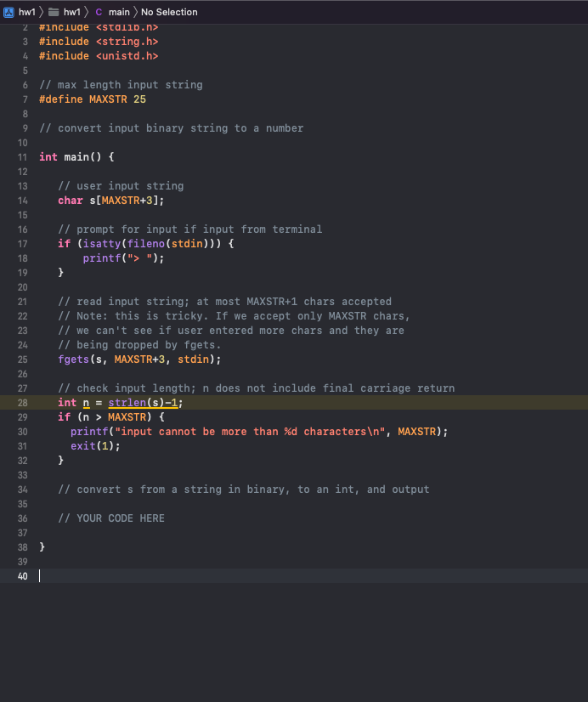Viewport: 588px width, 702px height.
Task: Open the main file breadcrumb
Action: [119, 12]
